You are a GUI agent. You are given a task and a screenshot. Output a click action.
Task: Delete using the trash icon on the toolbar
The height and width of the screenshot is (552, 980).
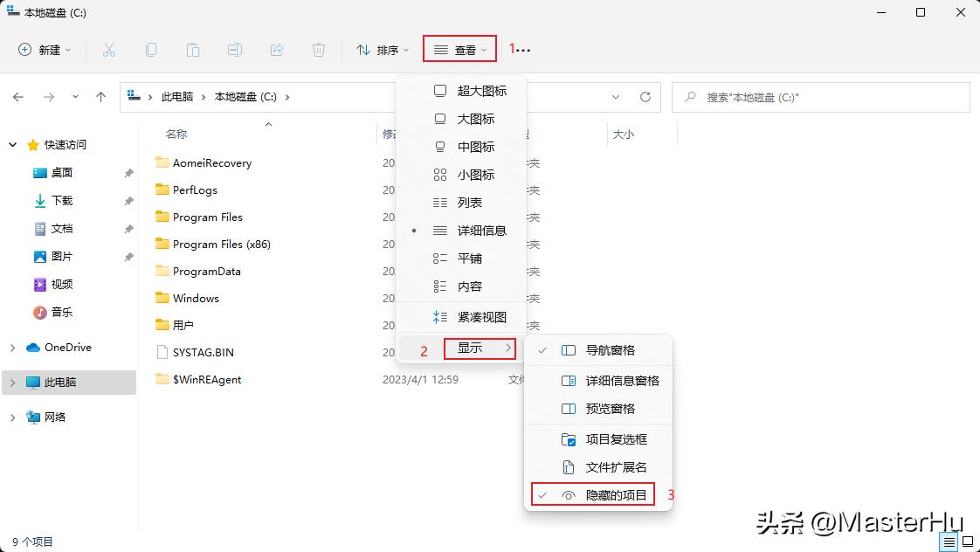[x=319, y=50]
